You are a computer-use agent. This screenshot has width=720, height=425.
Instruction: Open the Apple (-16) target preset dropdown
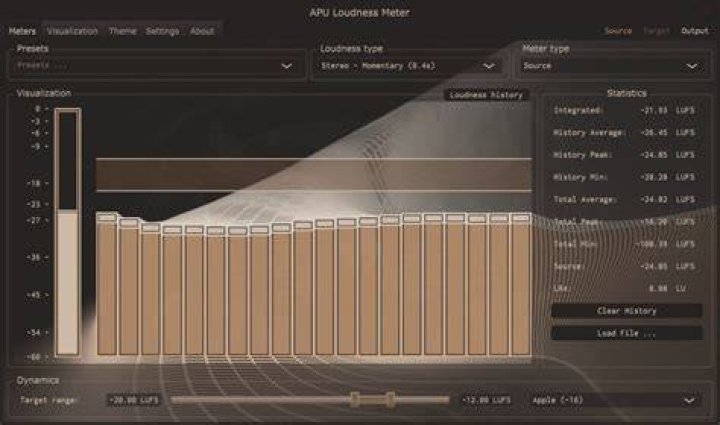[615, 400]
